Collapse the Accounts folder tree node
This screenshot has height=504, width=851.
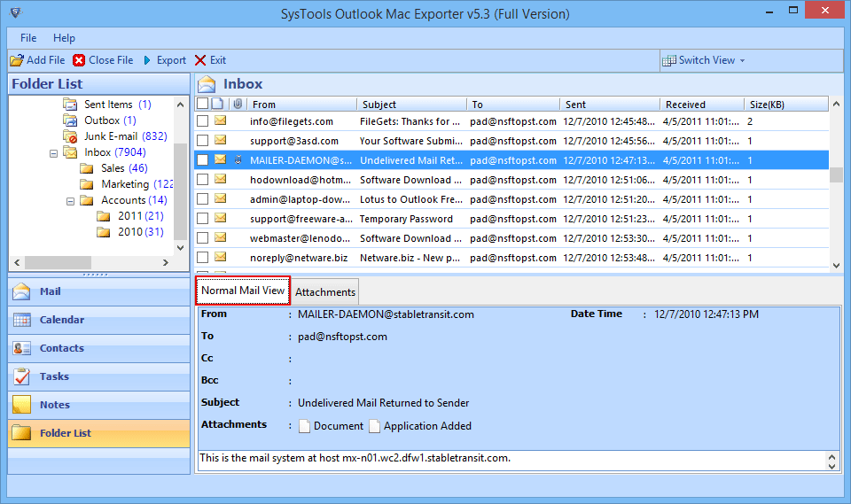(69, 201)
